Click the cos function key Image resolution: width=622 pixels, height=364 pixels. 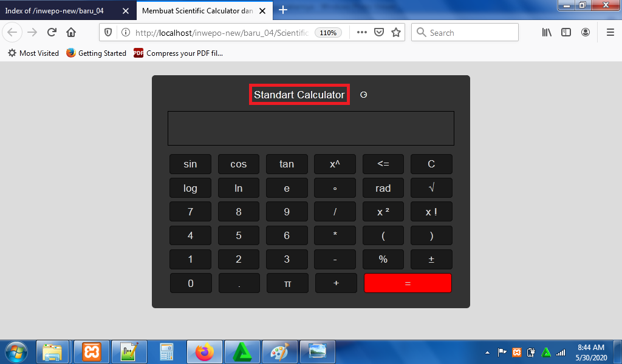pos(238,164)
